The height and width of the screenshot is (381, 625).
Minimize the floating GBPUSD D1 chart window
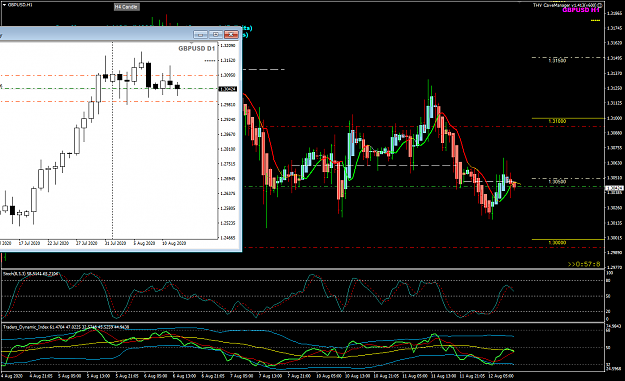click(x=200, y=35)
